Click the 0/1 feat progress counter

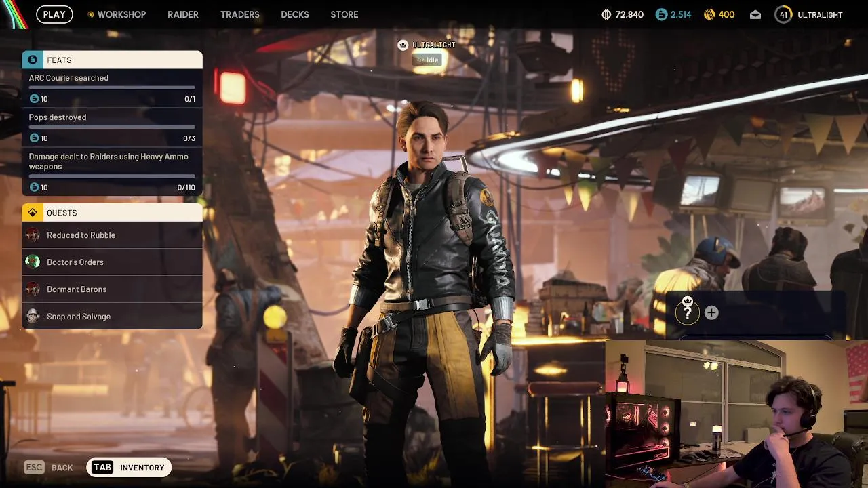click(x=190, y=99)
